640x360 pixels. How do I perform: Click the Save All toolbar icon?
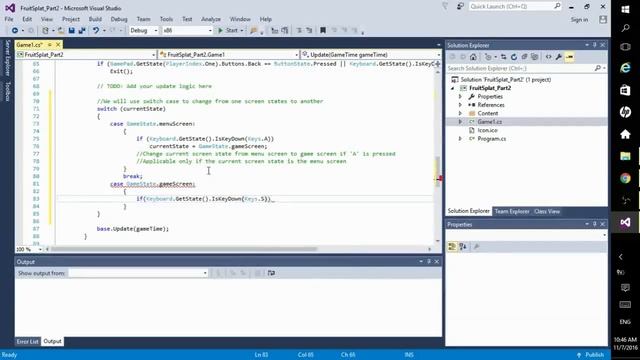(82, 31)
